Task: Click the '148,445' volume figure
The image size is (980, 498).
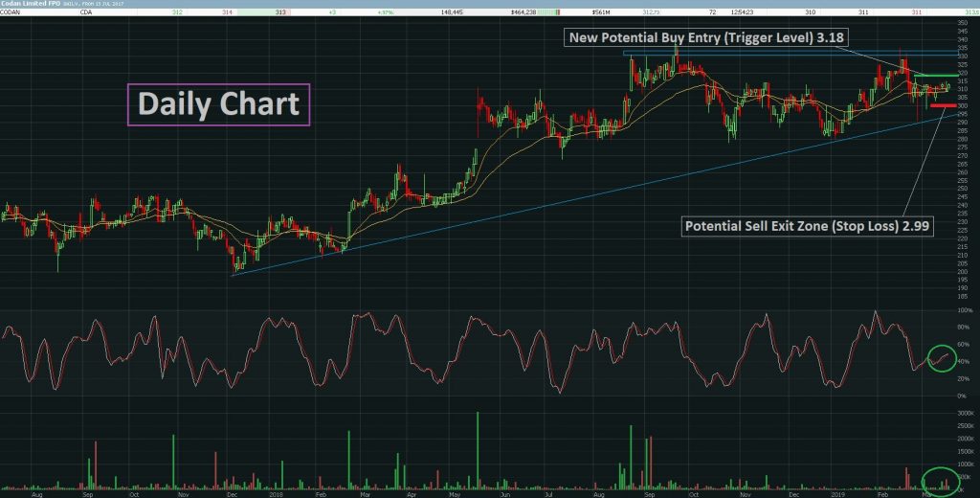Action: pos(452,11)
